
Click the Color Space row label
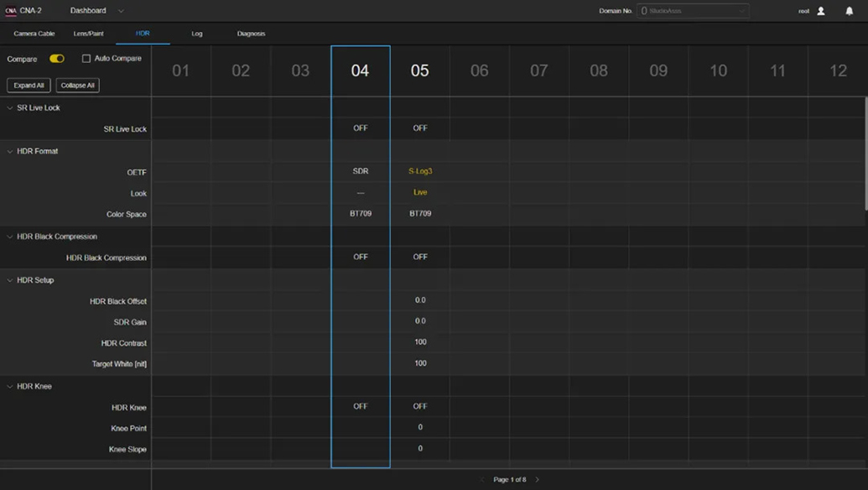(x=126, y=214)
